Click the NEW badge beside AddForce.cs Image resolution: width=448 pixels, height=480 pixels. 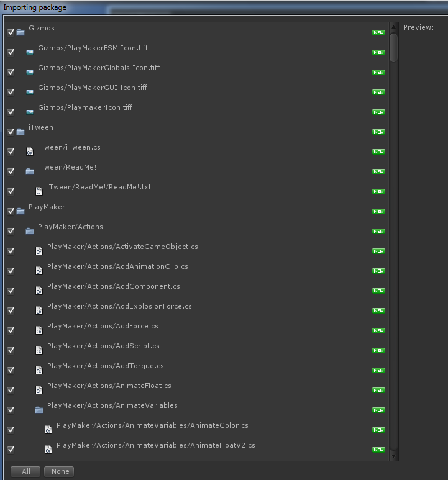pyautogui.click(x=378, y=330)
